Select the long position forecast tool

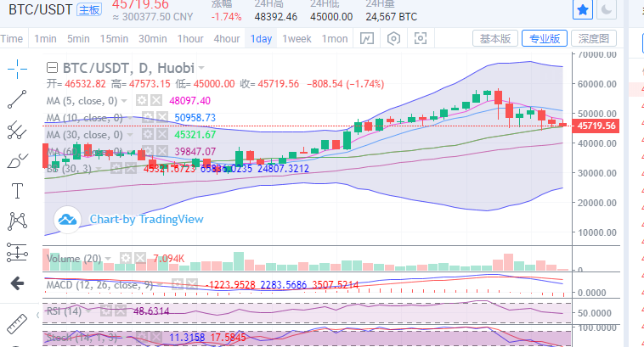(x=17, y=252)
